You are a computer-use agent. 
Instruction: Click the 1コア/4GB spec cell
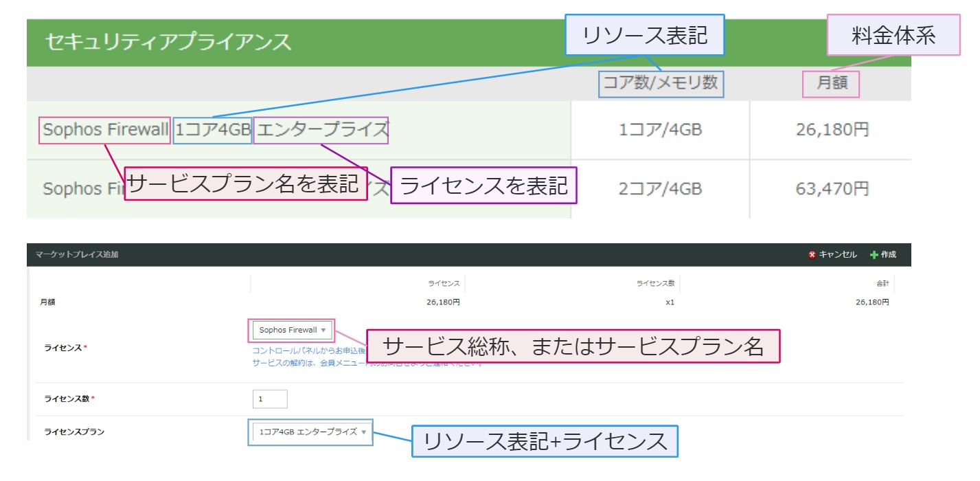(x=660, y=130)
